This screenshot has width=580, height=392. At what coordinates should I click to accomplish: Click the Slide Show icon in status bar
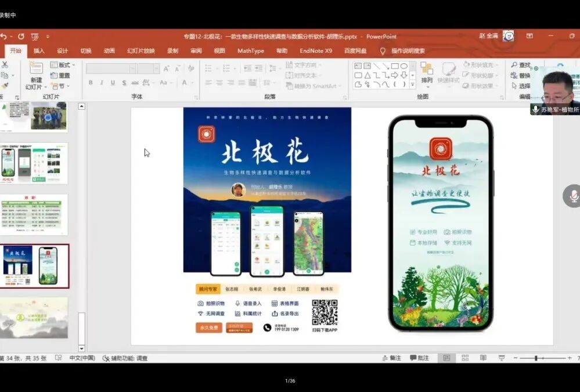[x=502, y=358]
